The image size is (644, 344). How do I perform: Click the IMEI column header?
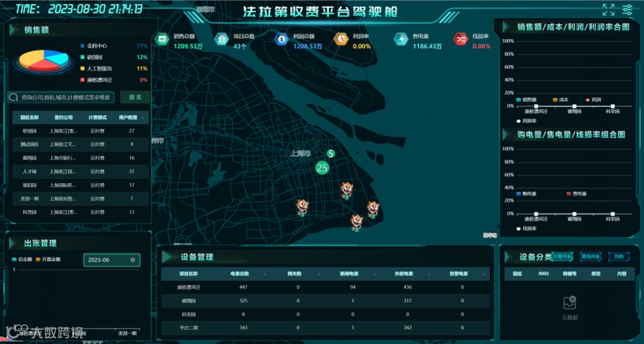click(x=543, y=274)
